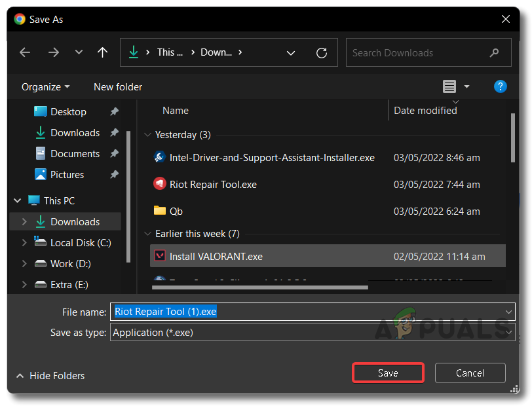Click the Intel installer file icon
Screen dimensions: 532x406
[159, 157]
